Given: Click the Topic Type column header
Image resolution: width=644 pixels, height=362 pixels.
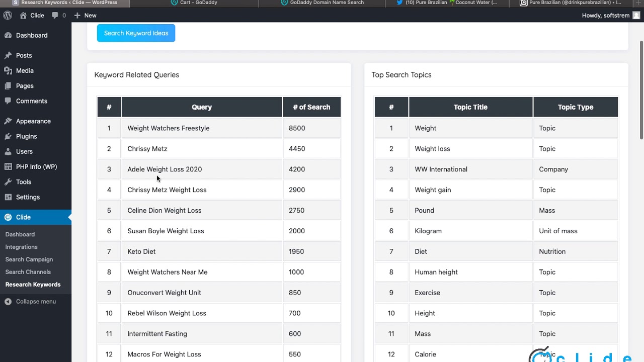Looking at the screenshot, I should click(576, 107).
